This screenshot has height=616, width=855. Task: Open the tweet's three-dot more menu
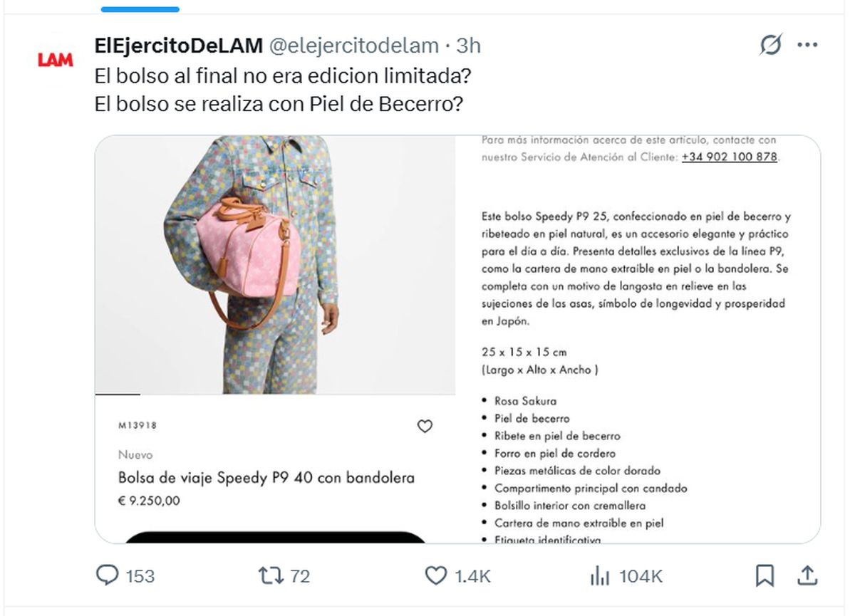(x=807, y=46)
